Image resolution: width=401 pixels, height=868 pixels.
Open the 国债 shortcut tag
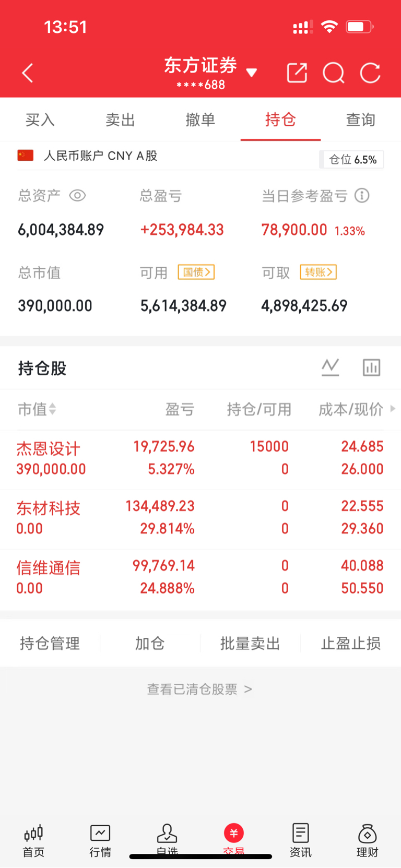tap(196, 272)
